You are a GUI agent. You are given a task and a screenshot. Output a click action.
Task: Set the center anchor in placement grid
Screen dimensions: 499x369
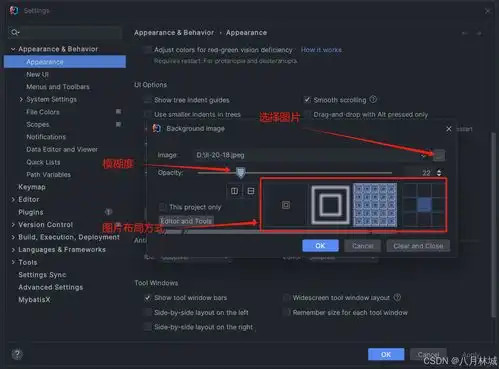[x=424, y=205]
